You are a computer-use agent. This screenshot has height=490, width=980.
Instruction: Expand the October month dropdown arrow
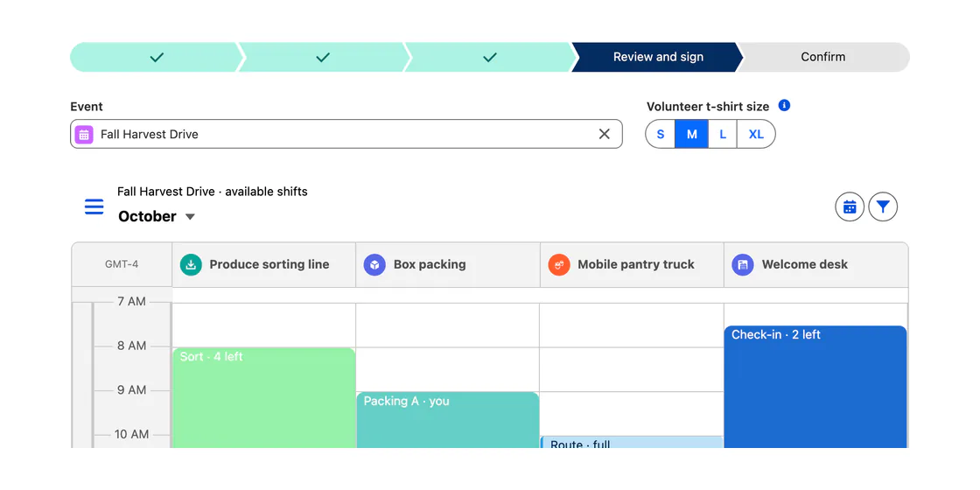(x=191, y=217)
